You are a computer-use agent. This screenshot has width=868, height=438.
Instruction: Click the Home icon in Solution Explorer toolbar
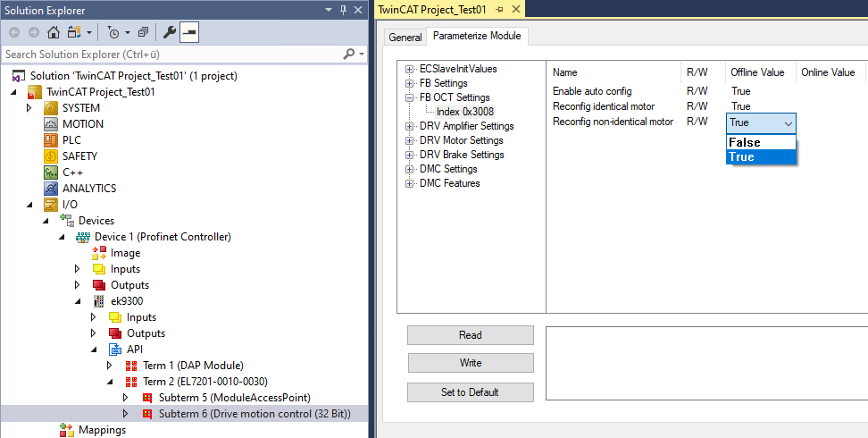pos(54,33)
